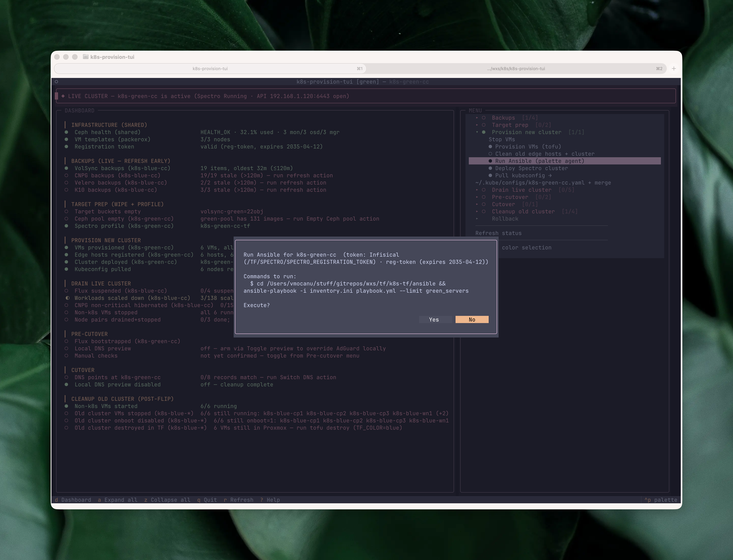Viewport: 733px width, 560px height.
Task: Click the status dot beside Spectro profile
Action: 66,226
